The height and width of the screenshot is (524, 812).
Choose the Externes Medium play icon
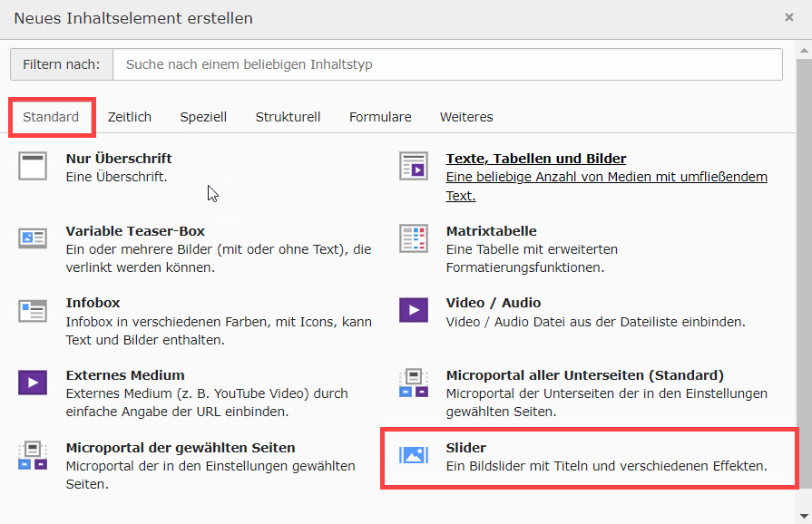[33, 382]
